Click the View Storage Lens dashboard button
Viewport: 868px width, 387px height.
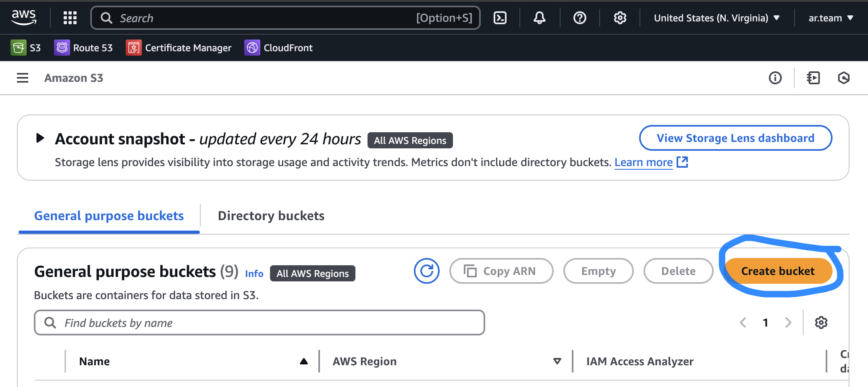735,138
